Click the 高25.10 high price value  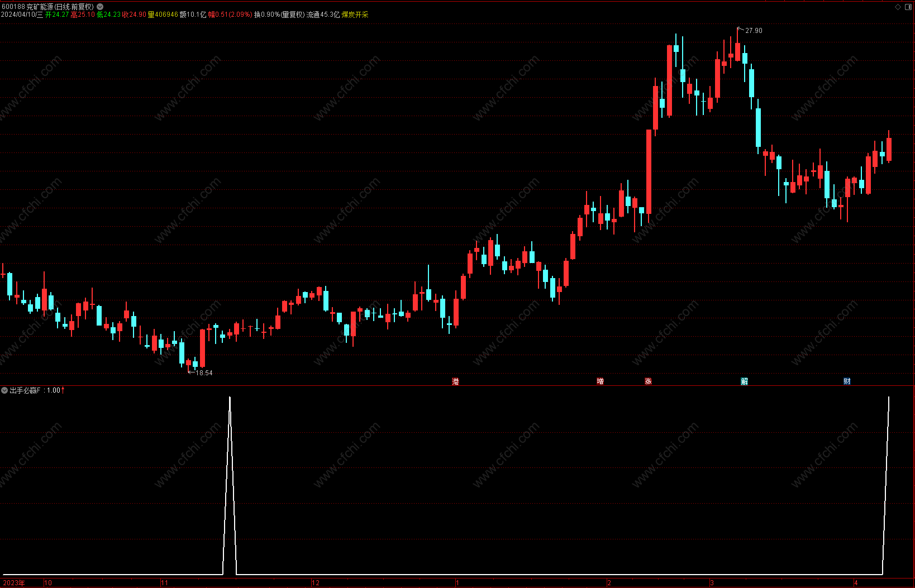pyautogui.click(x=83, y=15)
